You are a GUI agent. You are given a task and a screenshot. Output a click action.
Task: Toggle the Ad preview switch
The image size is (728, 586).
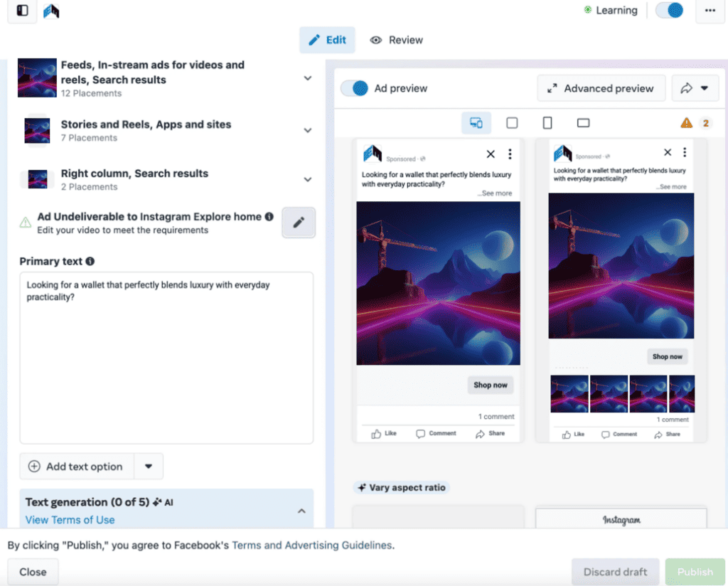click(x=354, y=88)
